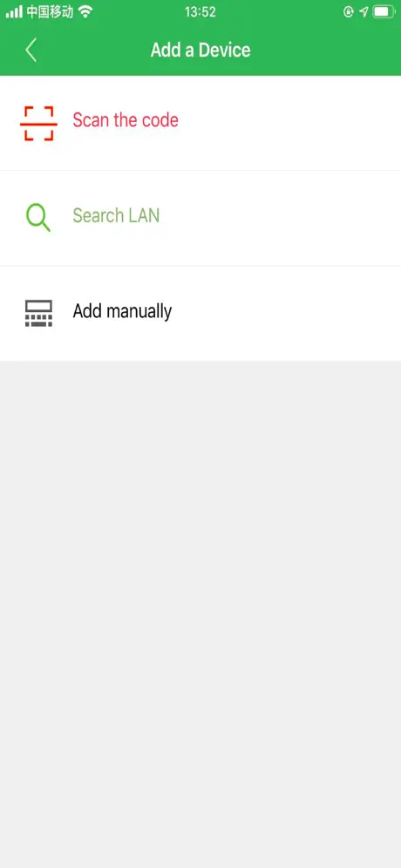Tap blank space in the 'Scan the code' row
The width and height of the screenshot is (401, 868).
click(x=288, y=124)
